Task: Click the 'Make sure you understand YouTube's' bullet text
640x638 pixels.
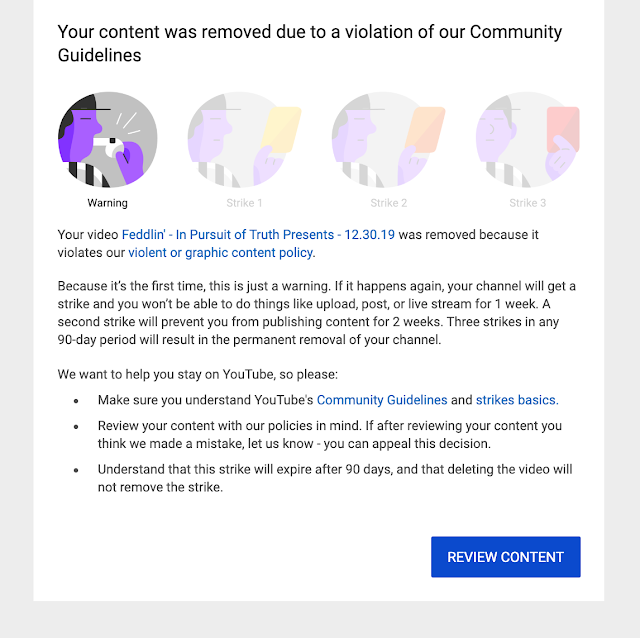Action: click(205, 400)
